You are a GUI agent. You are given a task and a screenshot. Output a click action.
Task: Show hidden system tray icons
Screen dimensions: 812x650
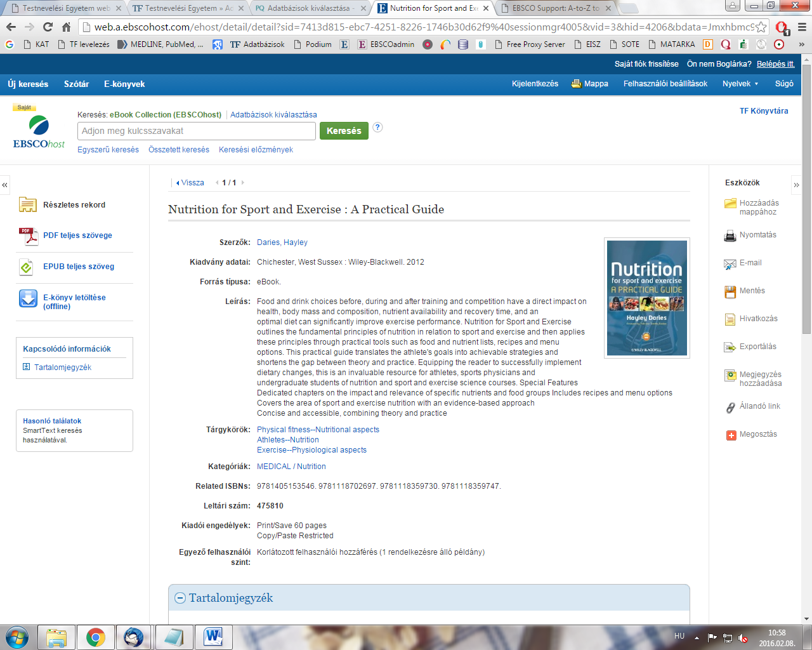pos(697,637)
